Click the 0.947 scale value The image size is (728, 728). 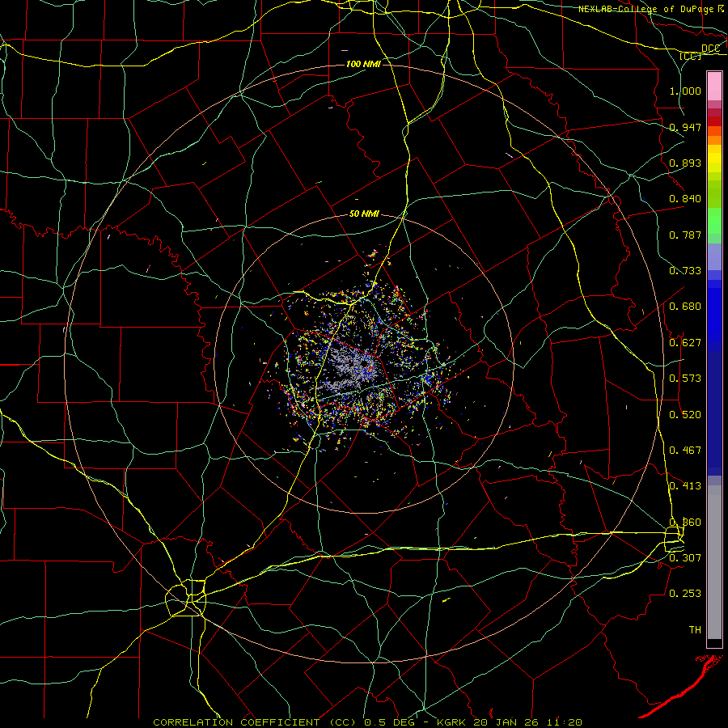[x=685, y=127]
